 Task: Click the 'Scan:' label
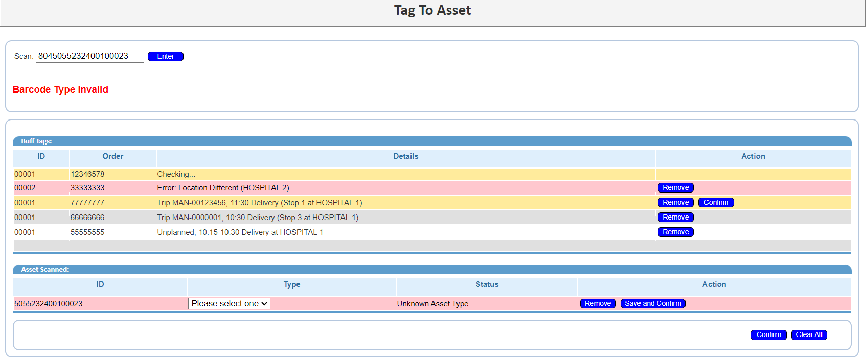pyautogui.click(x=24, y=56)
